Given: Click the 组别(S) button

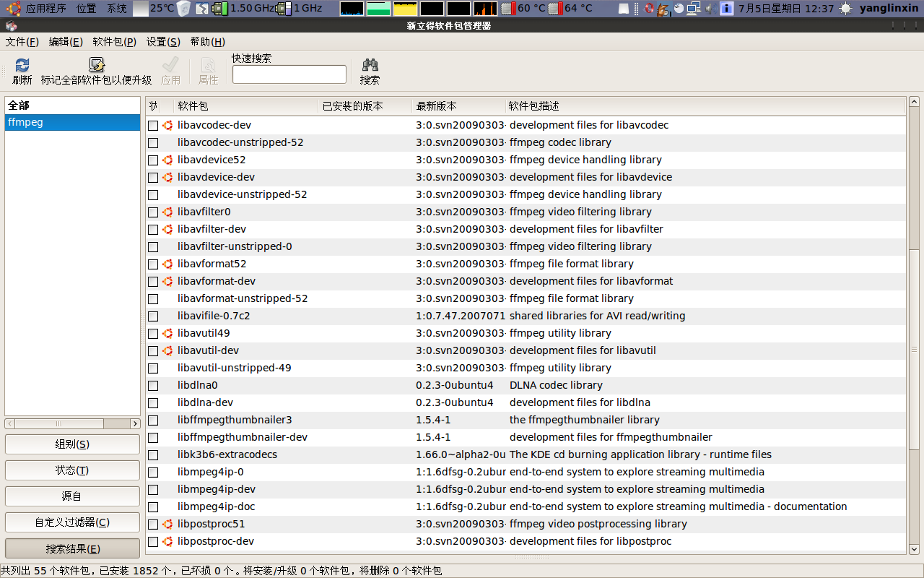Looking at the screenshot, I should (x=72, y=444).
